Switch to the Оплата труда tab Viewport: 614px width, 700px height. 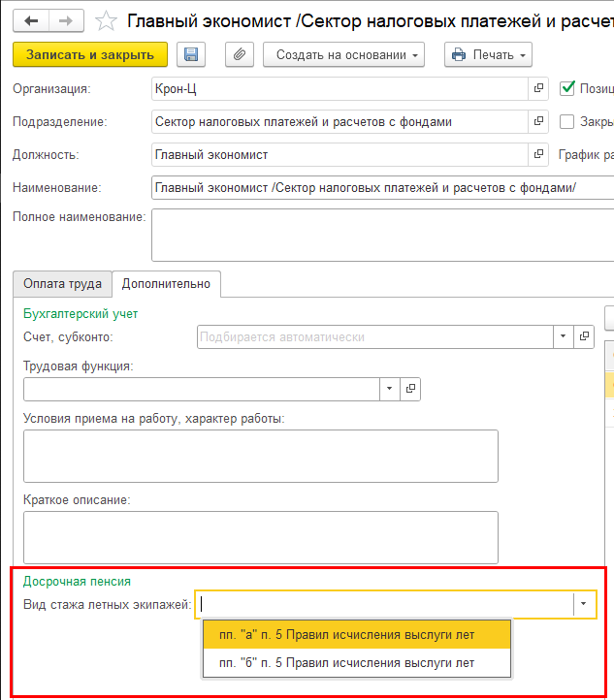pyautogui.click(x=63, y=284)
